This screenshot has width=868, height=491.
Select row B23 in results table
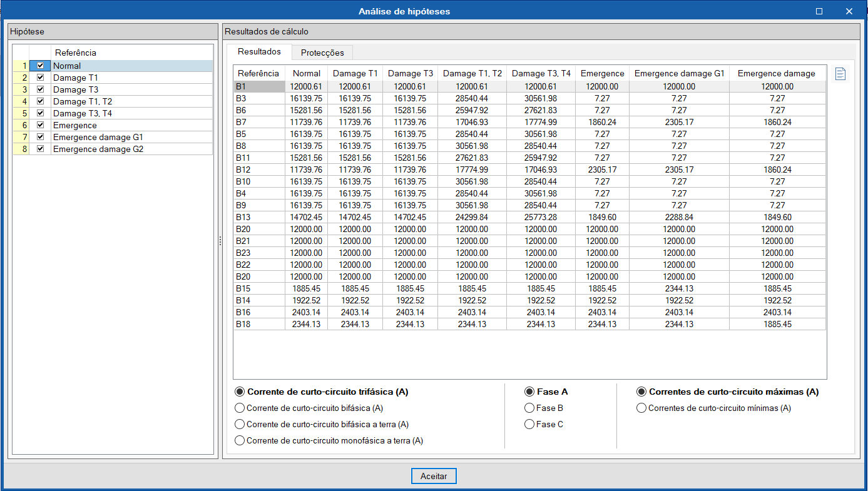(x=529, y=253)
